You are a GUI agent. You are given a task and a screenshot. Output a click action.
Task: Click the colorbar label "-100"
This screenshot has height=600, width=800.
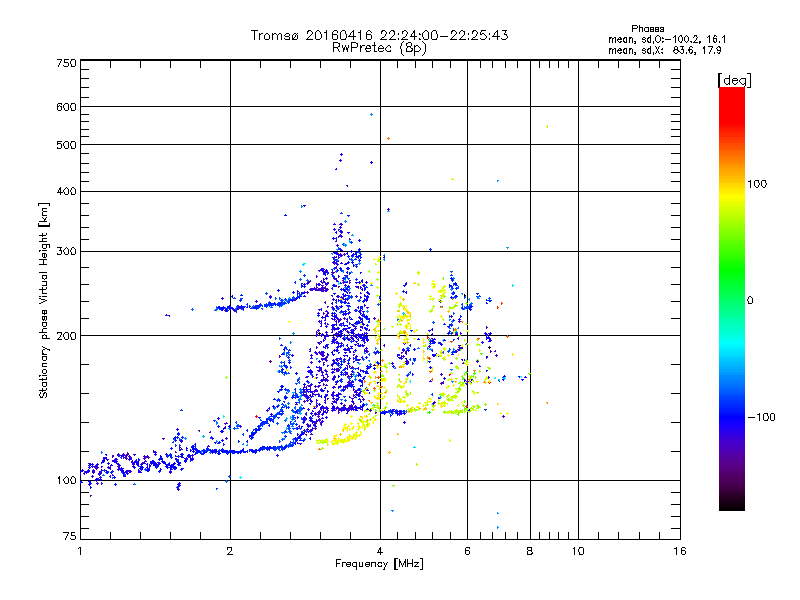click(761, 417)
